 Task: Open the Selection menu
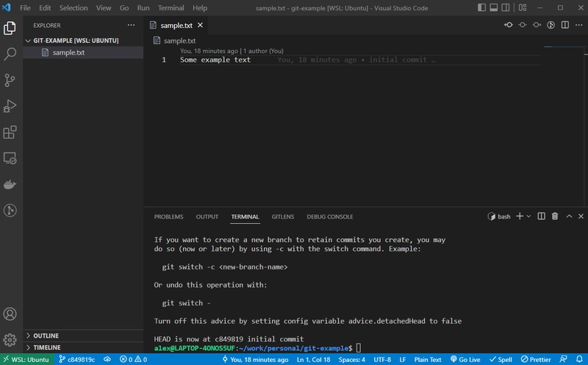tap(73, 7)
